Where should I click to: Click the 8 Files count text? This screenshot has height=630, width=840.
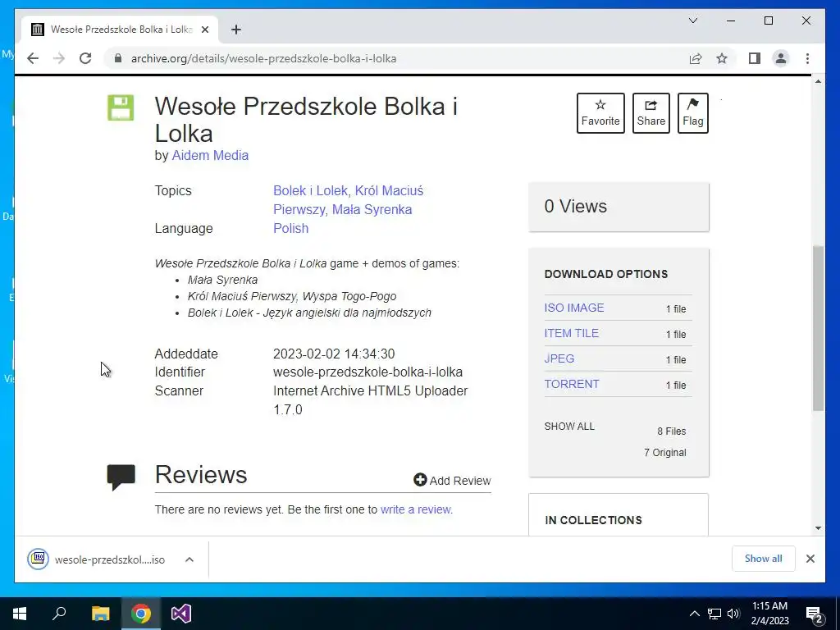pos(671,431)
